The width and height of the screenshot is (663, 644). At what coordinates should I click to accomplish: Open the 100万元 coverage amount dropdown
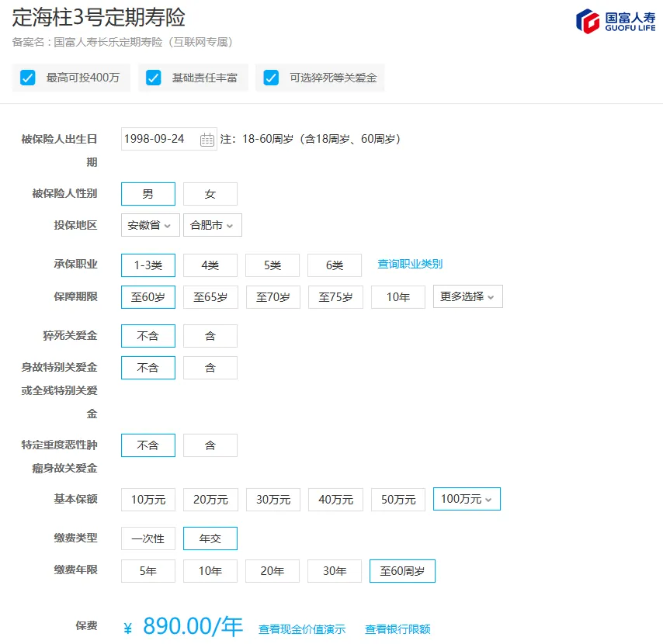coord(467,499)
